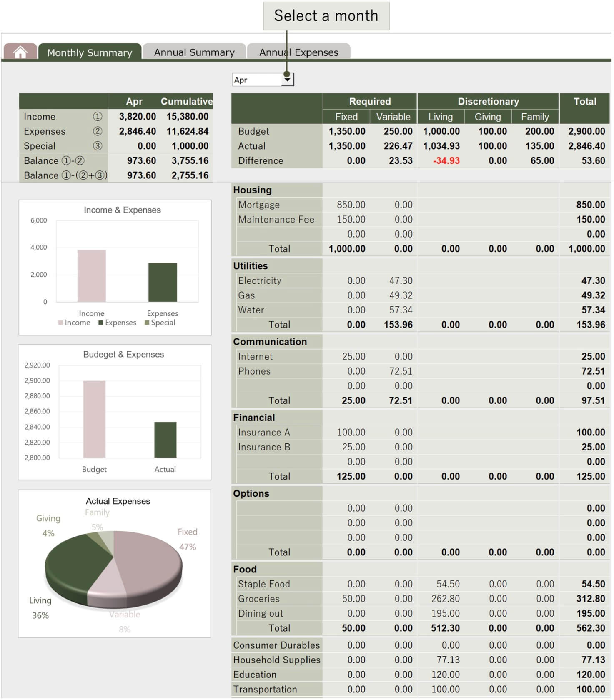
Task: Open the month dropdown arrow
Action: click(288, 80)
